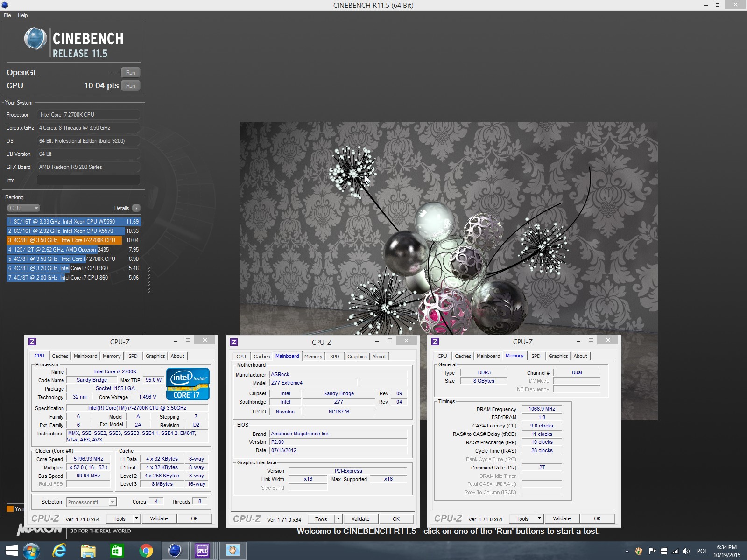747x560 pixels.
Task: Run the CPU benchmark
Action: click(130, 86)
